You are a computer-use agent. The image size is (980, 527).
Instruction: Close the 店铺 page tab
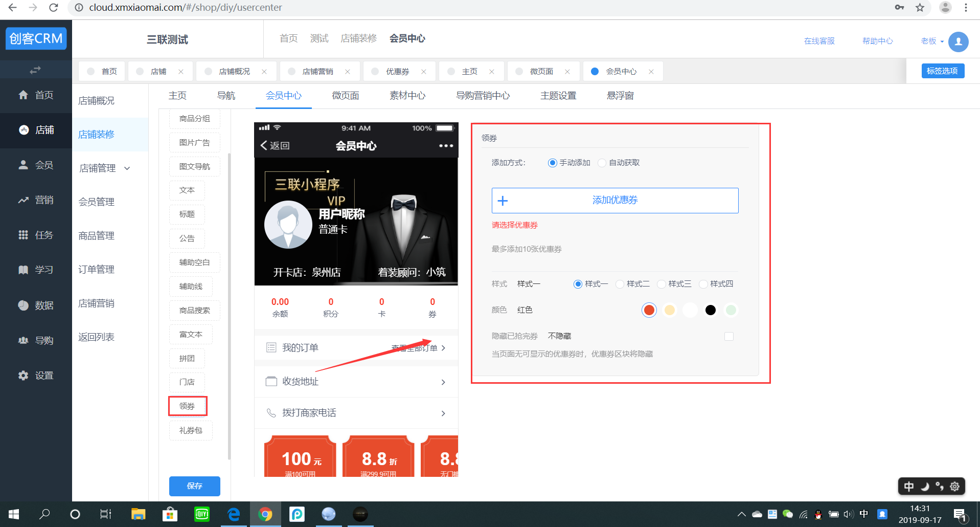180,72
